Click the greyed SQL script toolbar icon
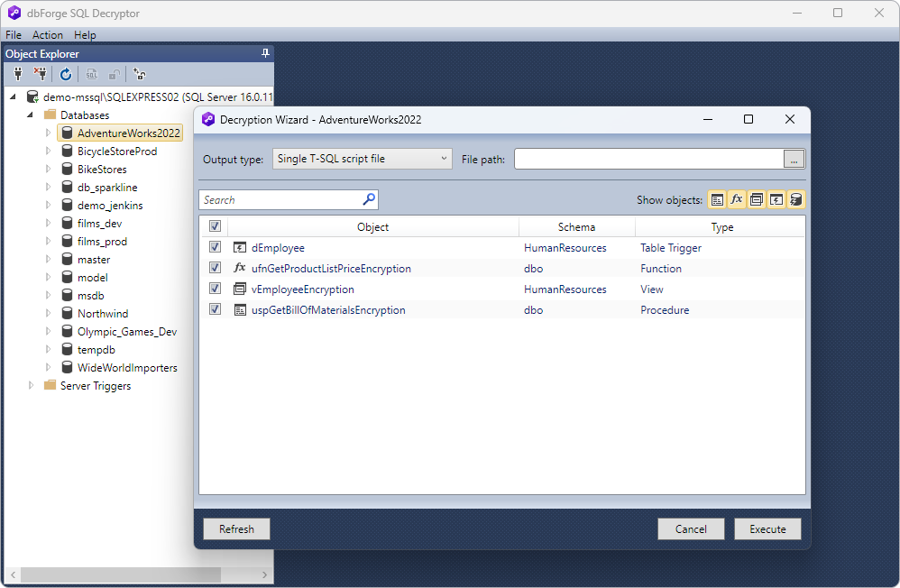The width and height of the screenshot is (900, 588). coord(92,74)
